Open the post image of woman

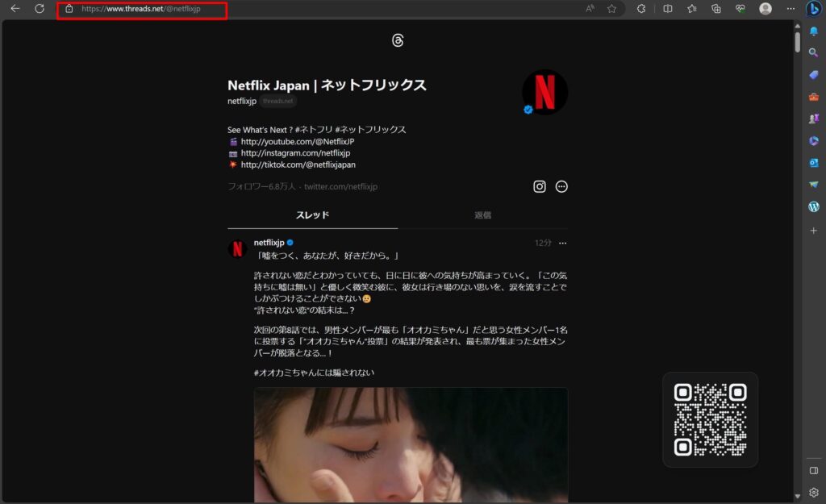[x=411, y=445]
